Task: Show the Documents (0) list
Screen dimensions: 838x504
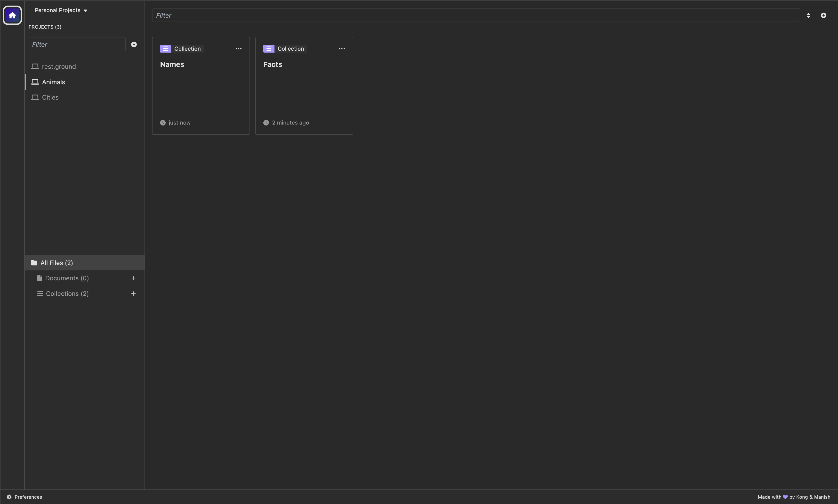Action: pos(67,278)
